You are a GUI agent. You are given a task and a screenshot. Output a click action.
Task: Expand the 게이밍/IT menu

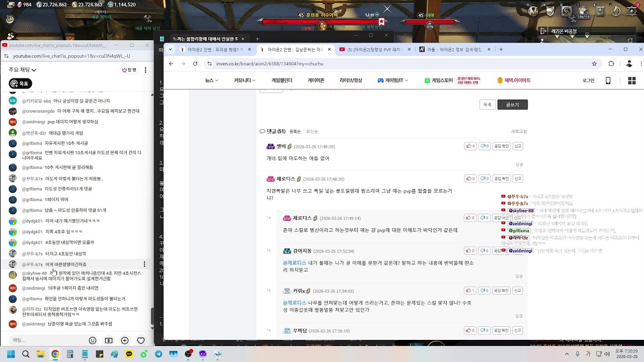[x=393, y=80]
